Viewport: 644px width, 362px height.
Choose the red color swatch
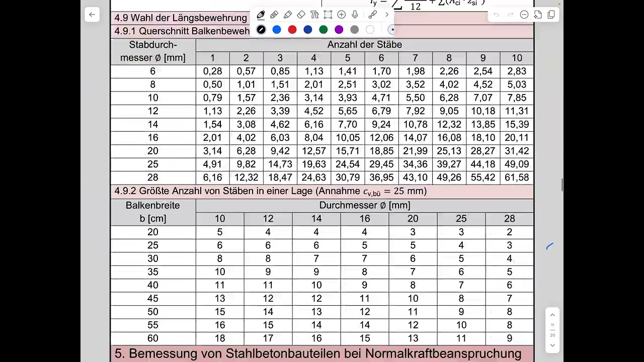tap(292, 30)
